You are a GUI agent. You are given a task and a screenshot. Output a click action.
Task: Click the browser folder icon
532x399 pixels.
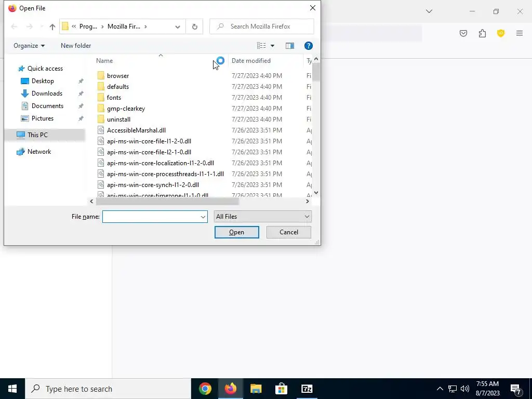point(101,75)
